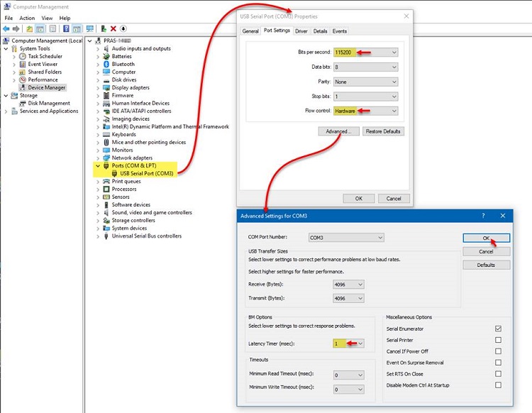Screen dimensions: 532x413
Task: Click the Defaults button
Action: pos(486,265)
